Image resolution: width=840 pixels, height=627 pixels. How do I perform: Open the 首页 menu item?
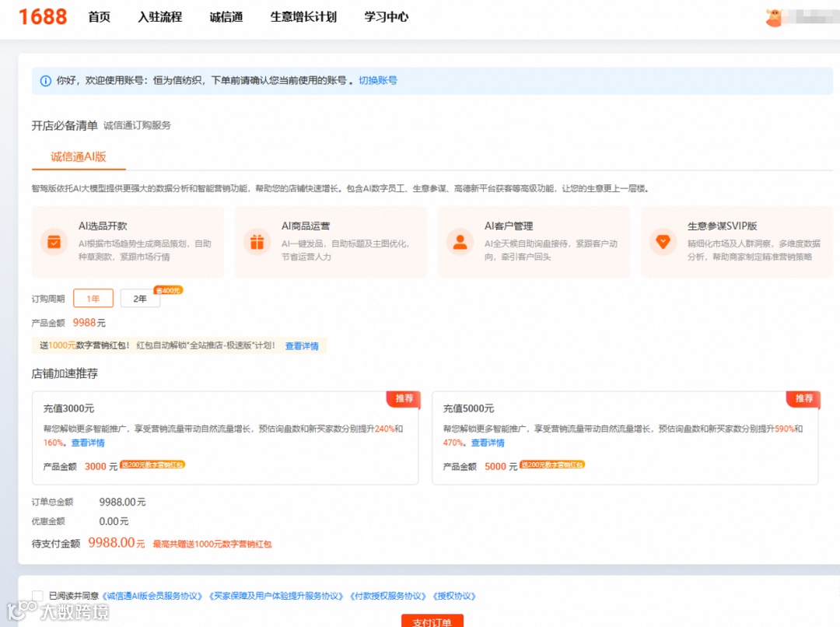(x=99, y=17)
